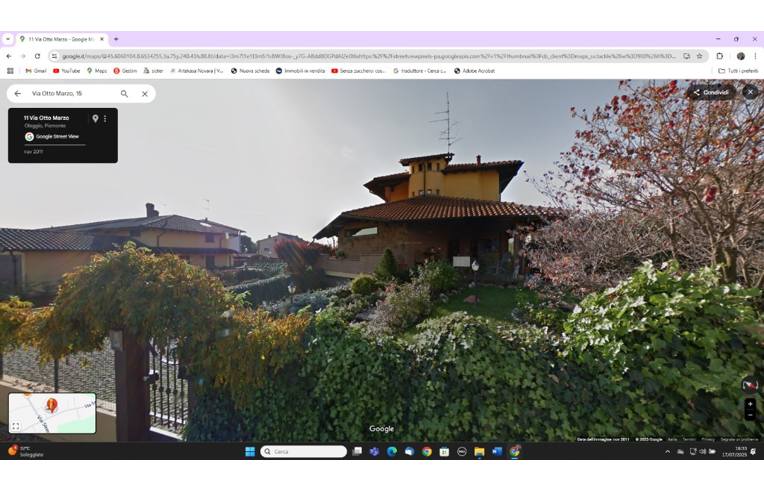This screenshot has width=764, height=492.
Task: Close Street View with the round X button
Action: pos(750,92)
